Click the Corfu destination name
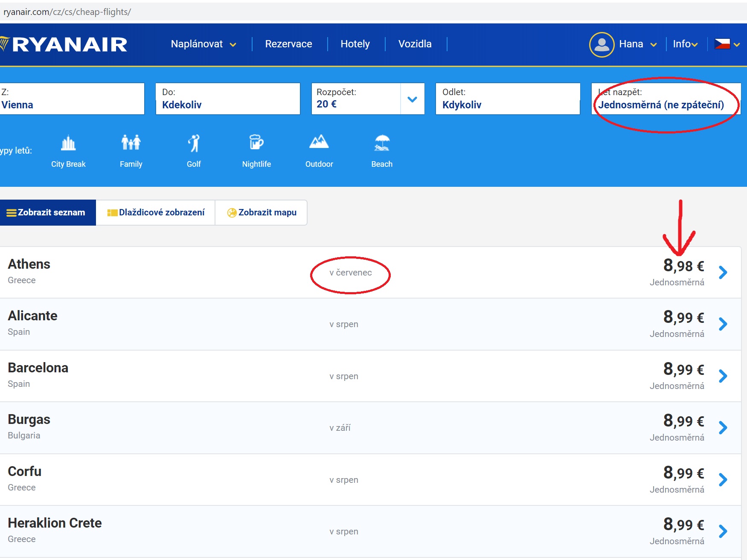 [x=24, y=471]
